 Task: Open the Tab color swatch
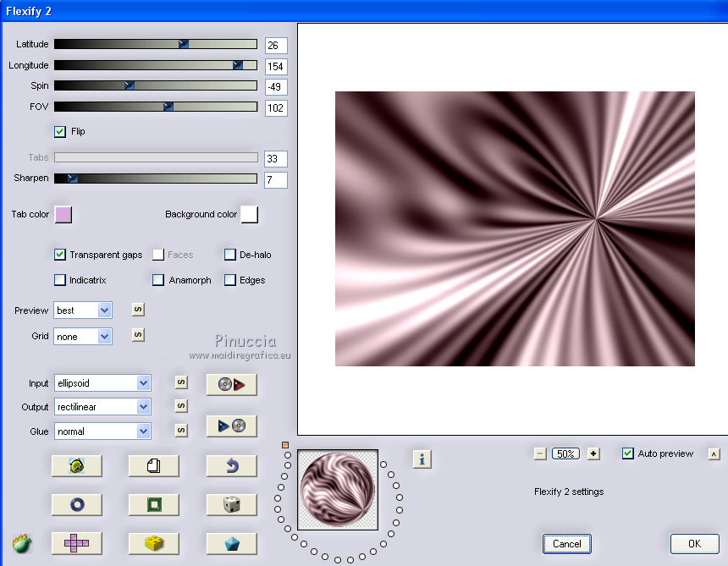[x=63, y=214]
